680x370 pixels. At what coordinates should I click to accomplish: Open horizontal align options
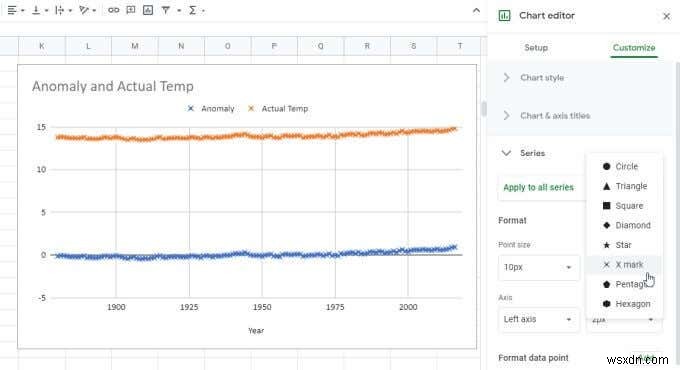16,10
